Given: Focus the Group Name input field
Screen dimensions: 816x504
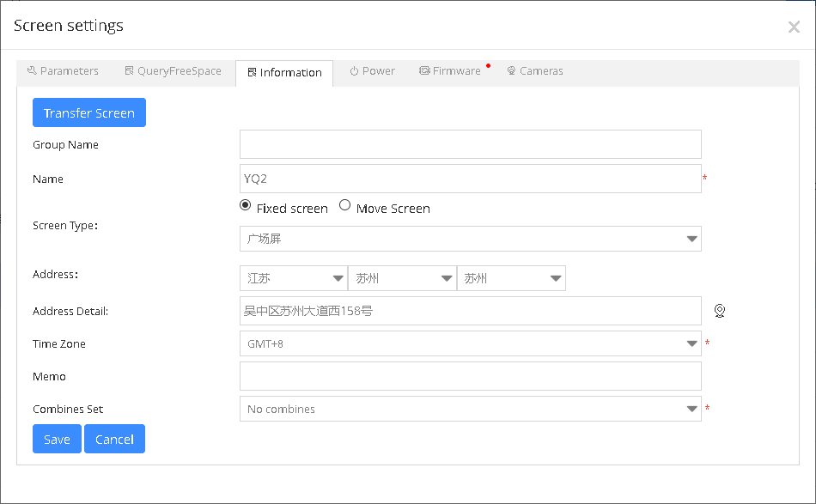Looking at the screenshot, I should pyautogui.click(x=471, y=144).
